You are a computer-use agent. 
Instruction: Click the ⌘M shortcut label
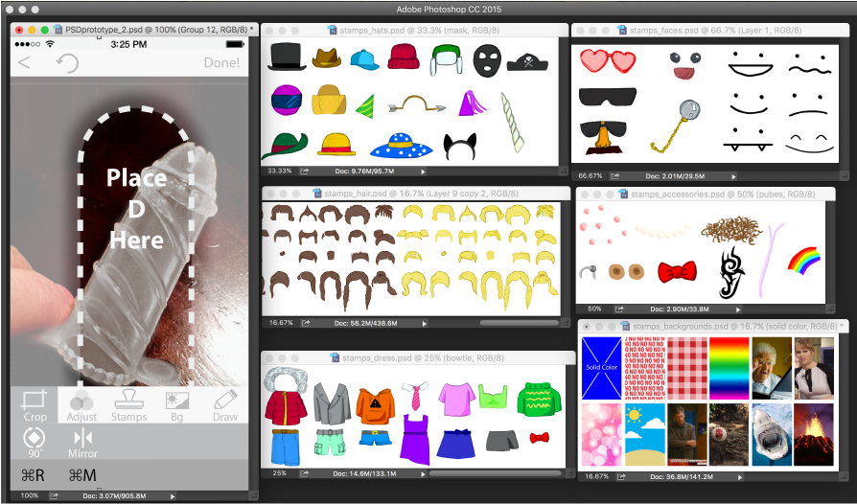point(82,475)
